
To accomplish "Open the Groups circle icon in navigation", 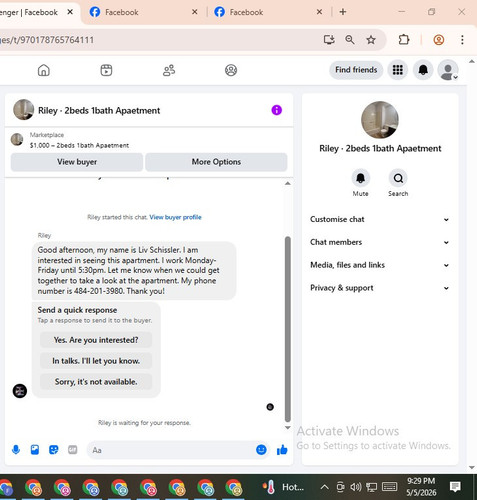I will 231,70.
